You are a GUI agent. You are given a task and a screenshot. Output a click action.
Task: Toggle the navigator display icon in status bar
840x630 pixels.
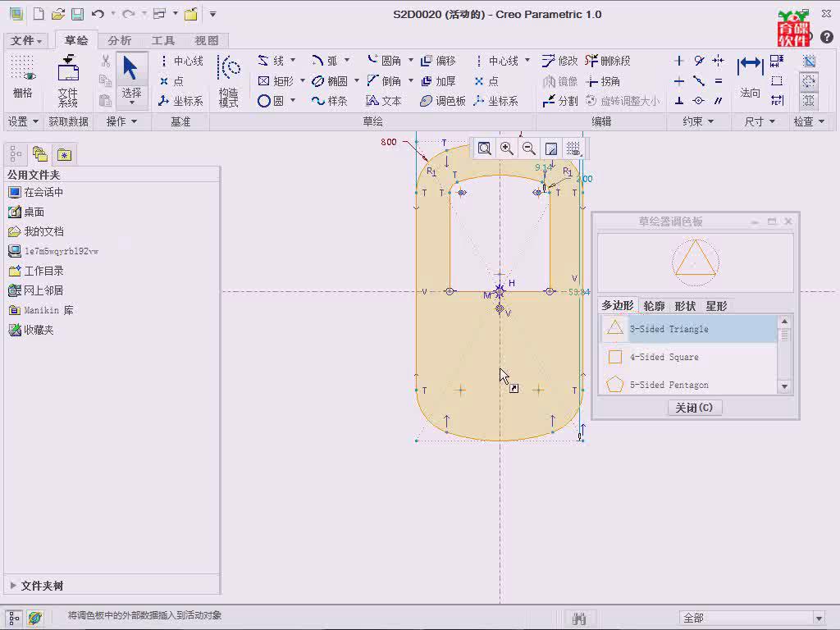point(14,619)
